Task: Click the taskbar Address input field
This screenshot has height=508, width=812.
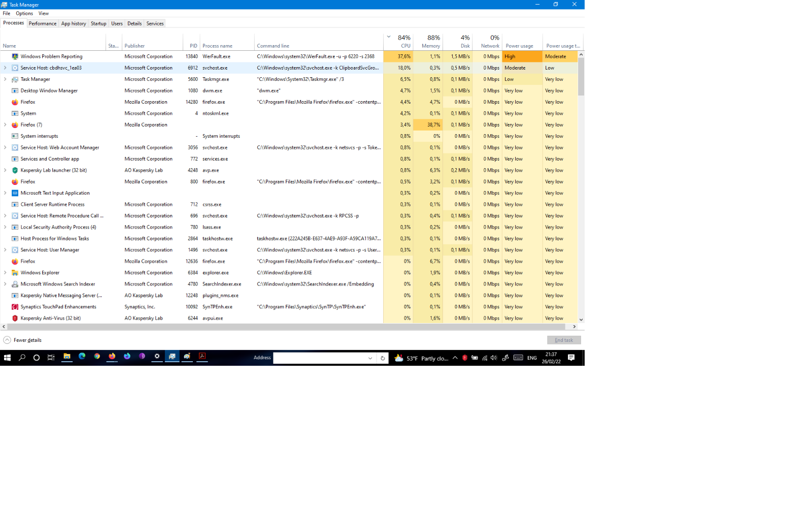Action: point(320,358)
